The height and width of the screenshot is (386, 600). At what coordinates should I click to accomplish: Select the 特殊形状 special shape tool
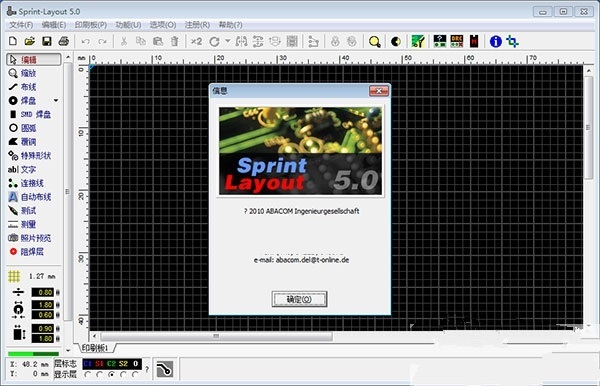pyautogui.click(x=30, y=156)
